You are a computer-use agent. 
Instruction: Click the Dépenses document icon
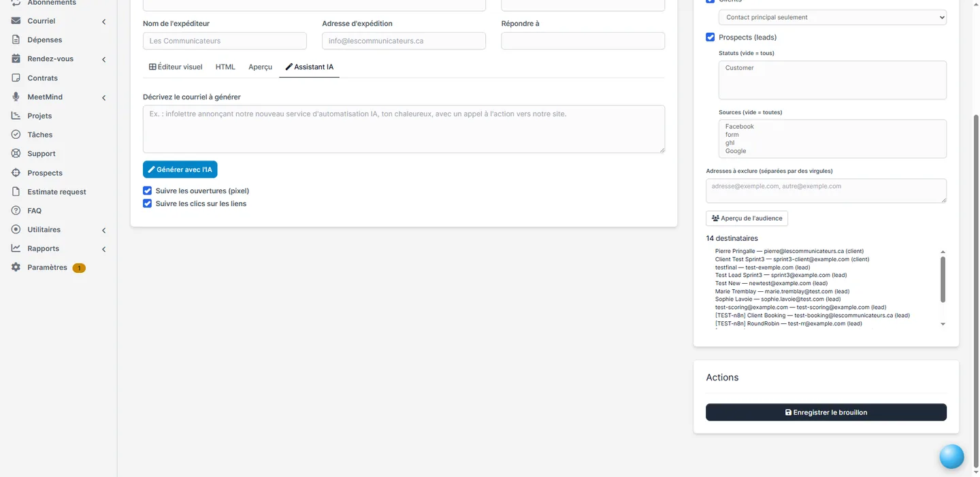point(16,40)
